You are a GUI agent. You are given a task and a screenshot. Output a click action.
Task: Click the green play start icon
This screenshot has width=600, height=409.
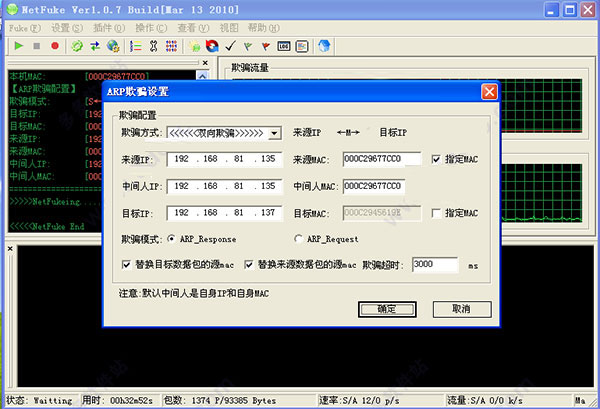(x=18, y=46)
